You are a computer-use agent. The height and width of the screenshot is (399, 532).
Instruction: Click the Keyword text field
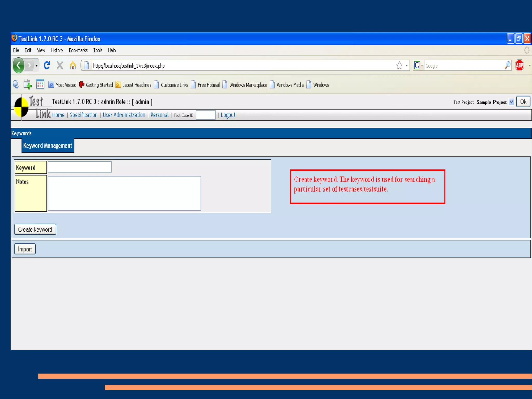click(x=80, y=167)
